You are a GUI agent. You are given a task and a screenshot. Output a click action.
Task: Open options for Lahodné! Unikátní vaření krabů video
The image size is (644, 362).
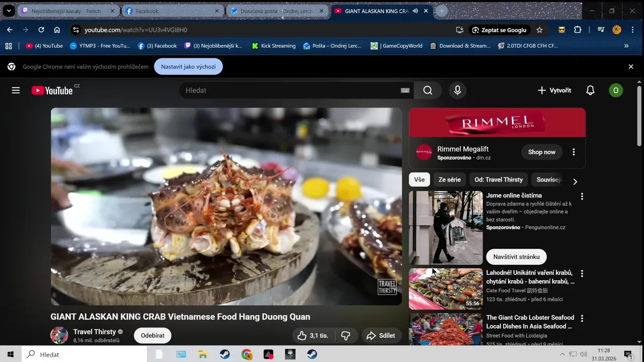coord(582,274)
